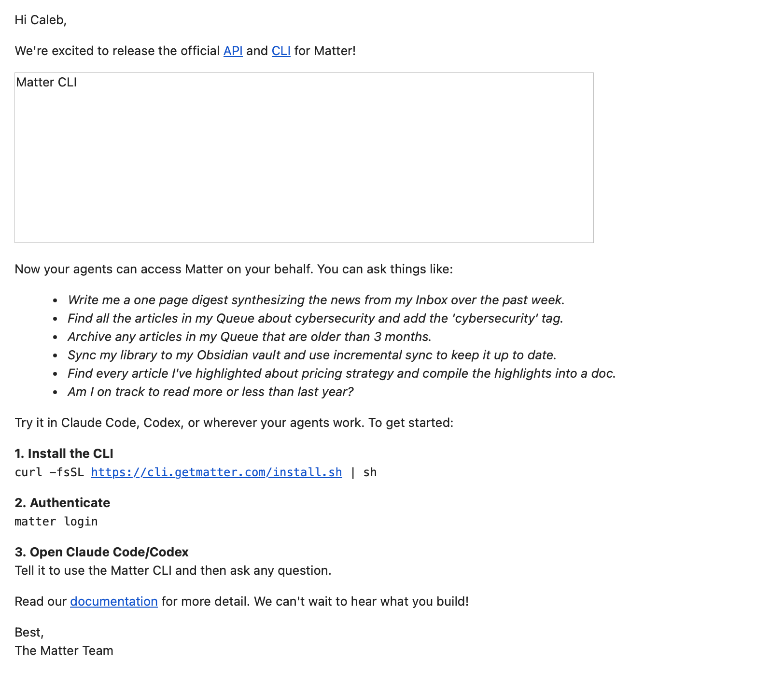Click the "curl -fsSL" command text
Screen dimensions: 784x681
[x=49, y=472]
